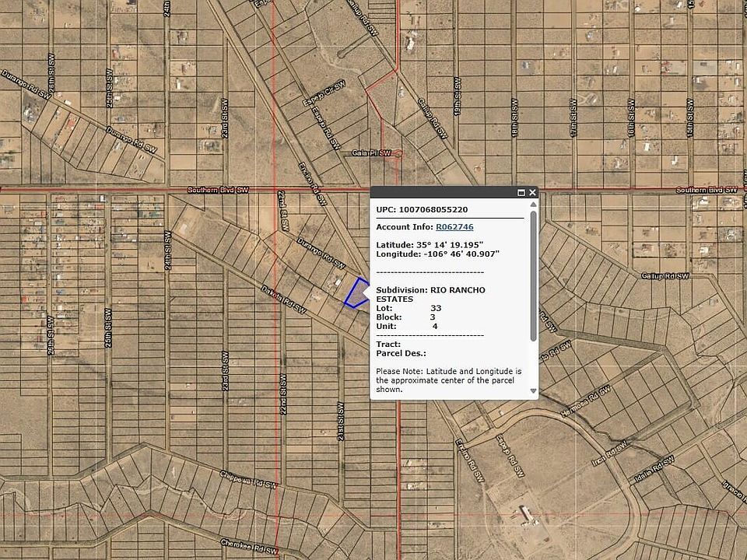Click the Tract label in popup

389,345
